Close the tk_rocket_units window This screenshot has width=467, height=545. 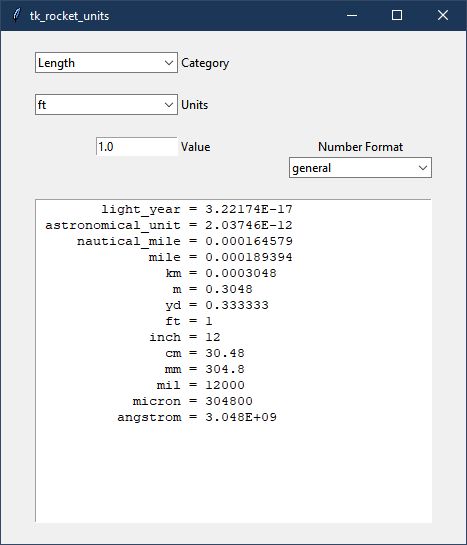(443, 15)
